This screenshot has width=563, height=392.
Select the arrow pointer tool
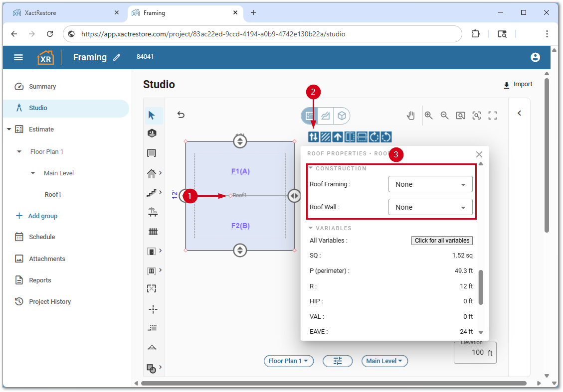(152, 116)
